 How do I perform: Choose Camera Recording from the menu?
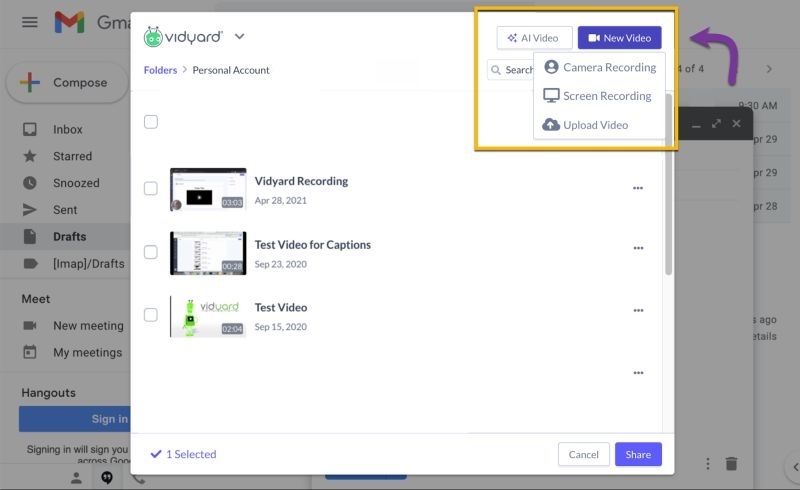pos(600,67)
